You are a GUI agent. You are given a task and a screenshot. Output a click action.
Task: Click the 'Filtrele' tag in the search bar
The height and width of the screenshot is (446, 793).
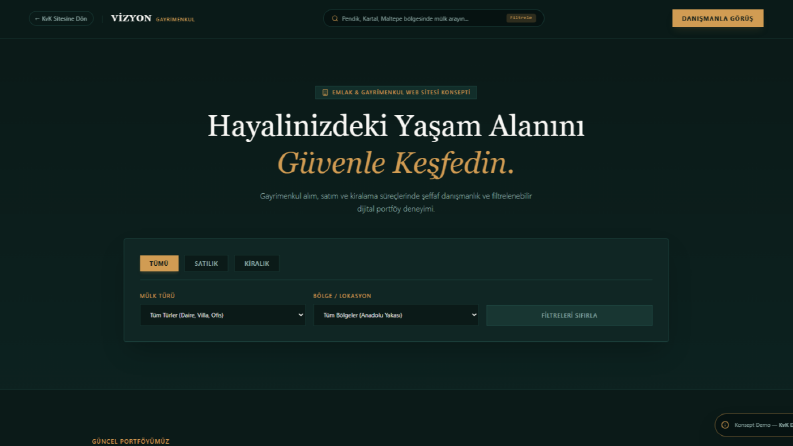click(520, 18)
